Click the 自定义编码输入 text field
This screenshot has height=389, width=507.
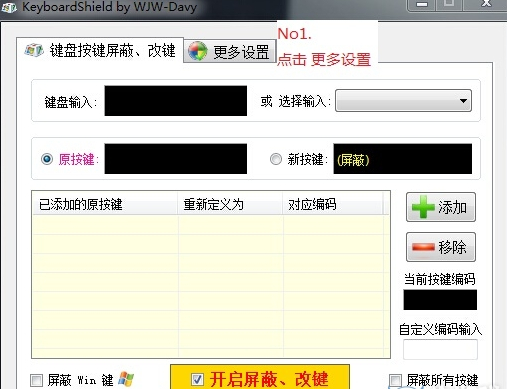pos(440,349)
